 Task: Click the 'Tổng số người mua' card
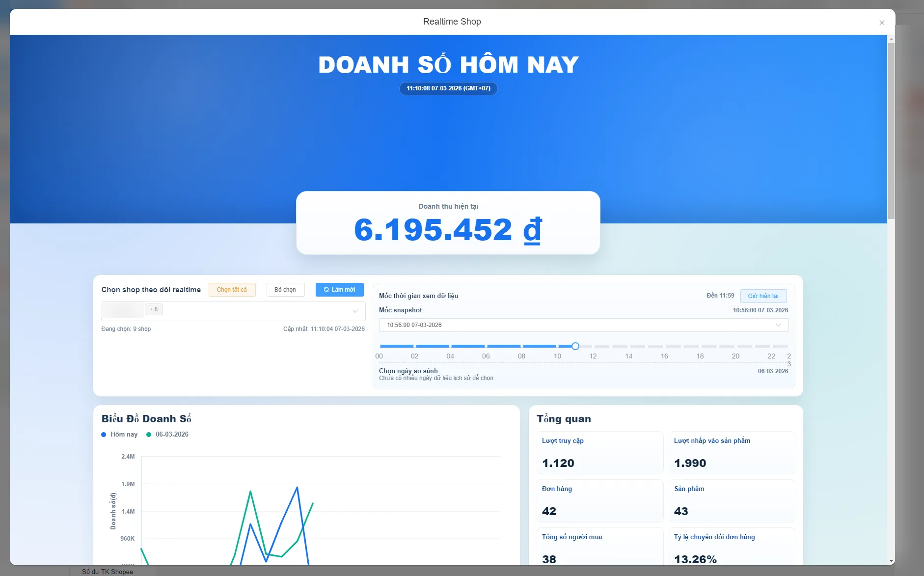point(600,546)
